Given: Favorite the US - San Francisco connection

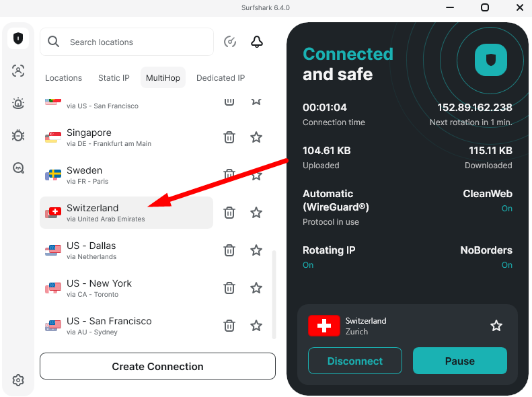Looking at the screenshot, I should pyautogui.click(x=256, y=326).
